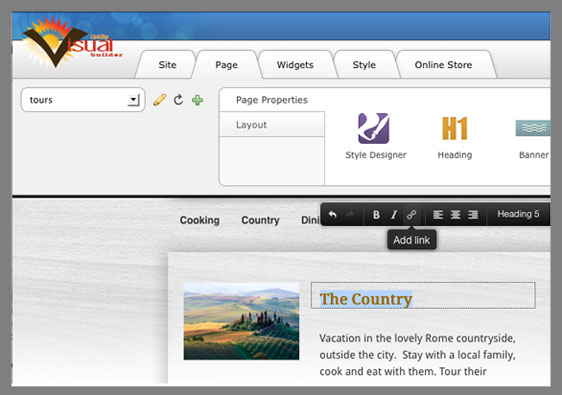Open the Country navigation link
562x395 pixels.
pyautogui.click(x=260, y=220)
